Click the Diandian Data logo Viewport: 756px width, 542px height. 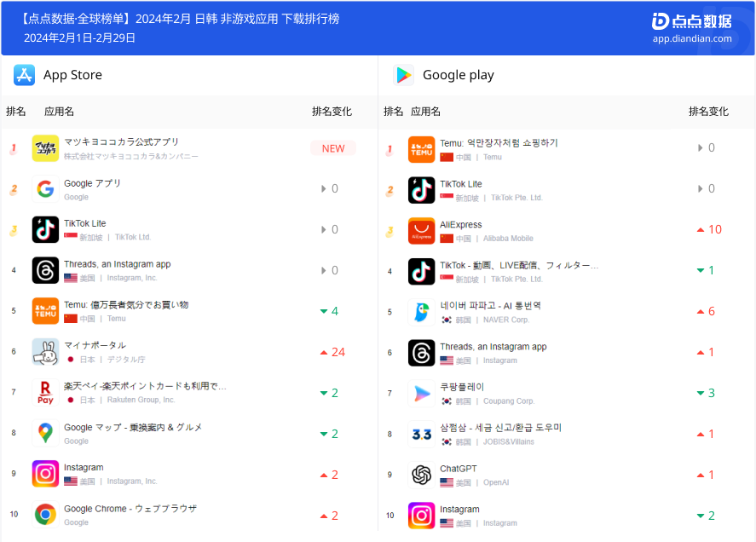[692, 21]
